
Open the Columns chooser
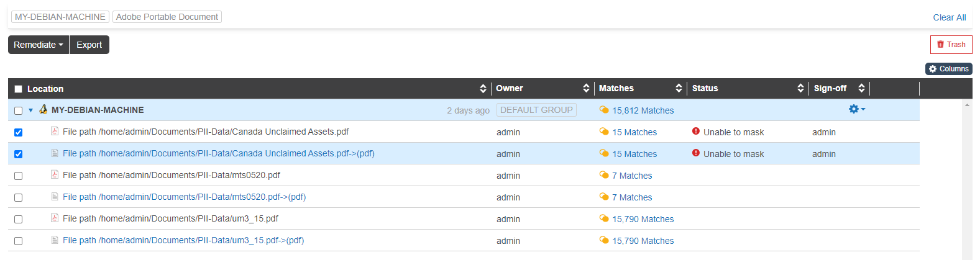click(x=948, y=69)
